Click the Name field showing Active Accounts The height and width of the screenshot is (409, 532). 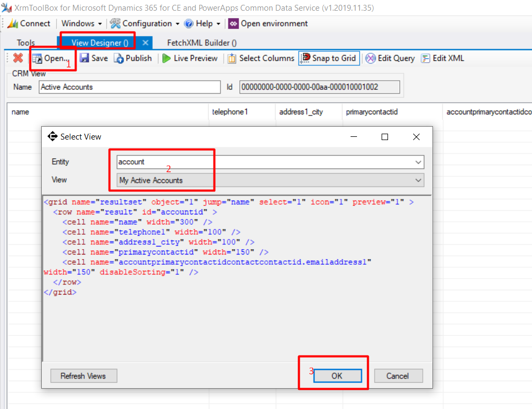(x=130, y=87)
